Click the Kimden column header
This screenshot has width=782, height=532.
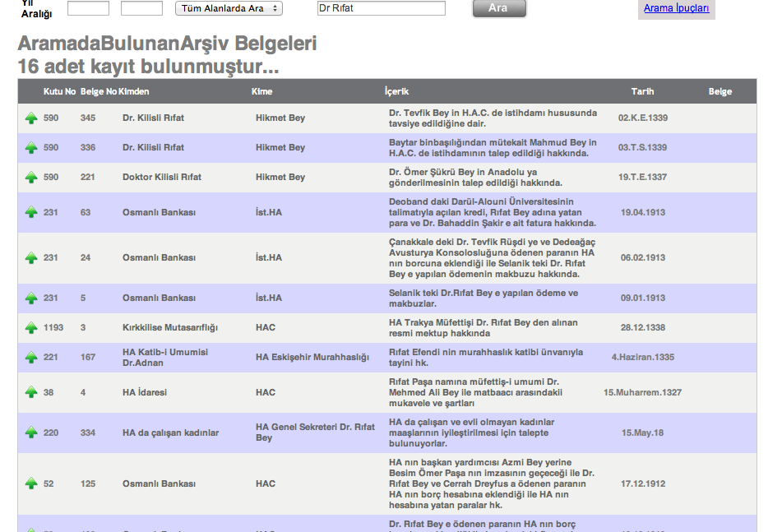click(x=134, y=91)
